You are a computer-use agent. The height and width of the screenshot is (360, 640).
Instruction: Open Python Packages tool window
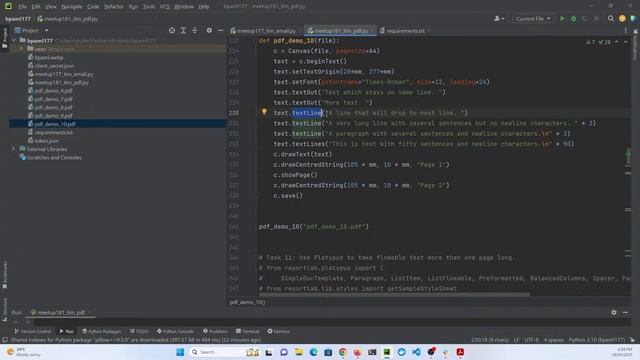coord(102,331)
